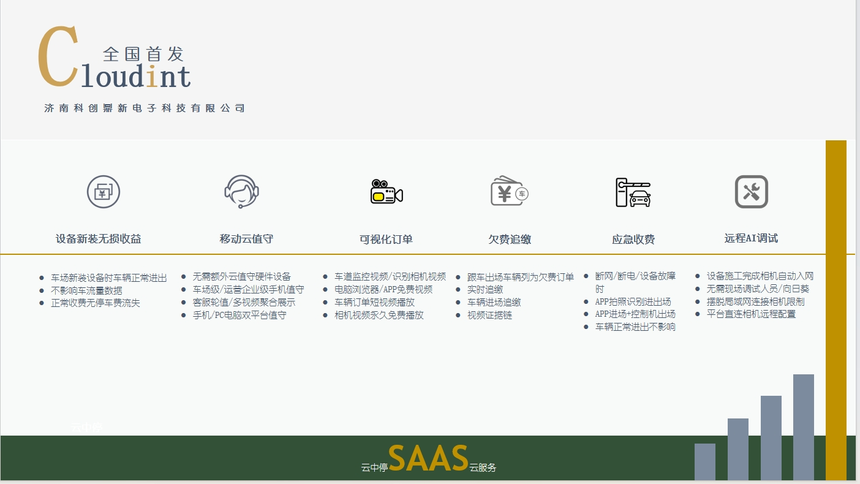Click the customer service headset icon
Image resolution: width=860 pixels, height=484 pixels.
(x=241, y=192)
